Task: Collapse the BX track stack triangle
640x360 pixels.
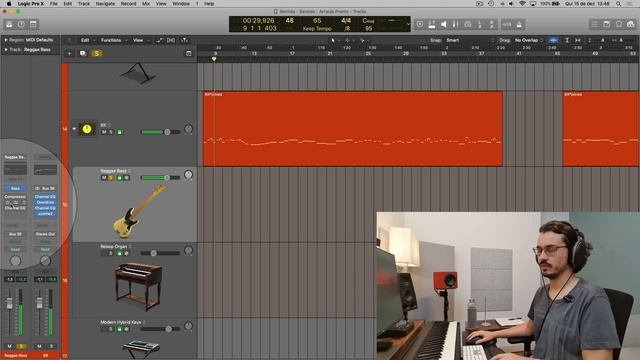Action: click(x=74, y=129)
